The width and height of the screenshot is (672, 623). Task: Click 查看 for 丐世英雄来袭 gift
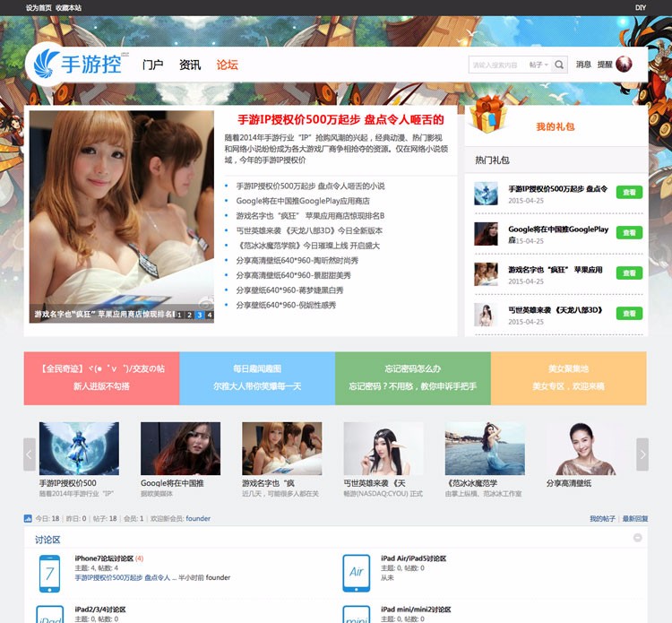click(x=629, y=313)
